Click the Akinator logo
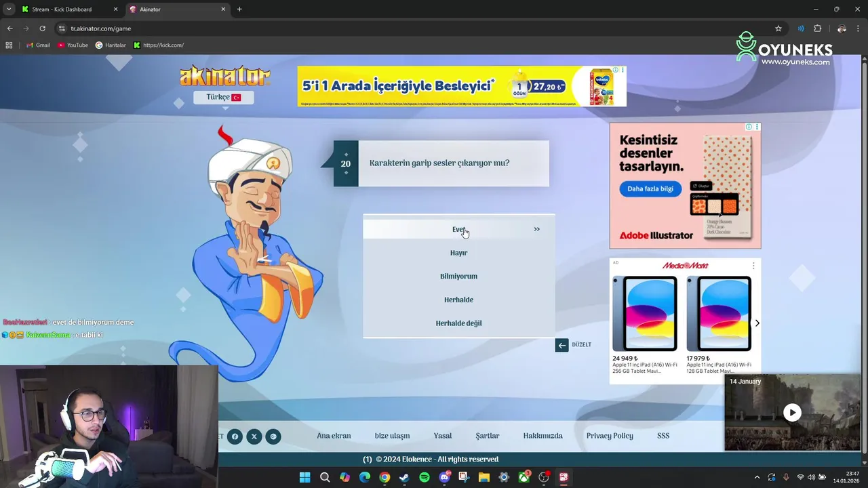This screenshot has height=488, width=868. click(225, 76)
